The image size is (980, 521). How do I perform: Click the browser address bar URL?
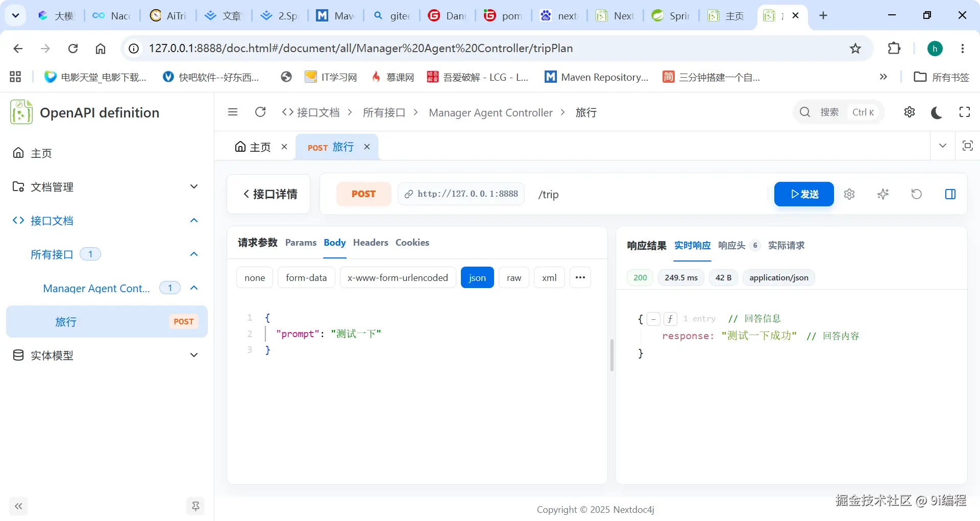361,49
